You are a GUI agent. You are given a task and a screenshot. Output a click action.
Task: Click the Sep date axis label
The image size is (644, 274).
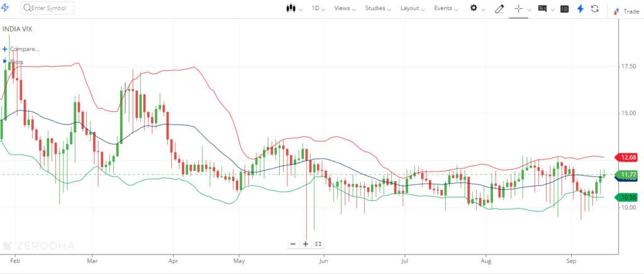(x=570, y=260)
